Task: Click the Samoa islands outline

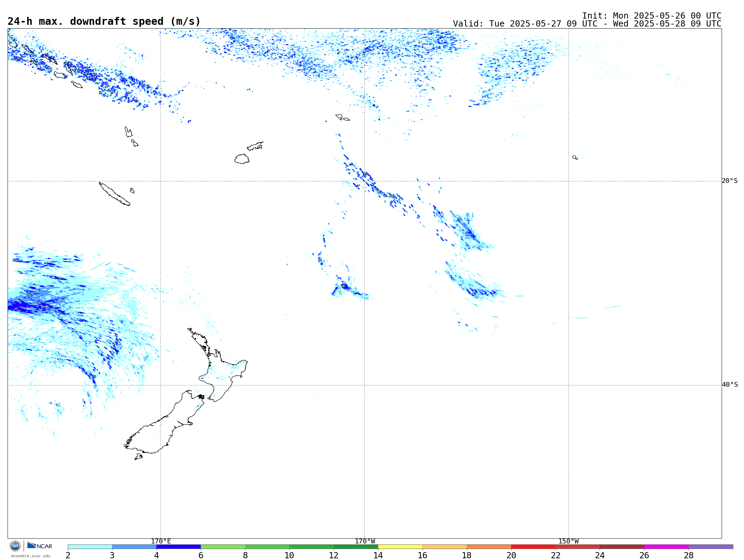Action: tap(342, 117)
